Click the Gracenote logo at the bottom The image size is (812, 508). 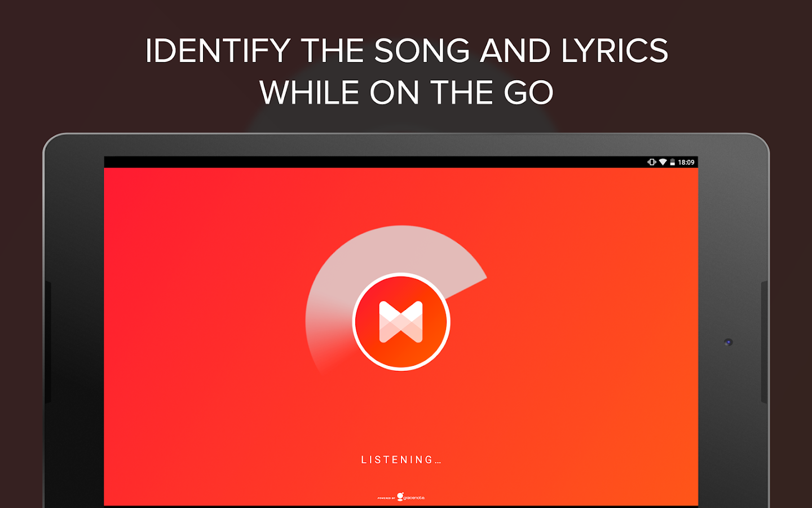coord(411,497)
